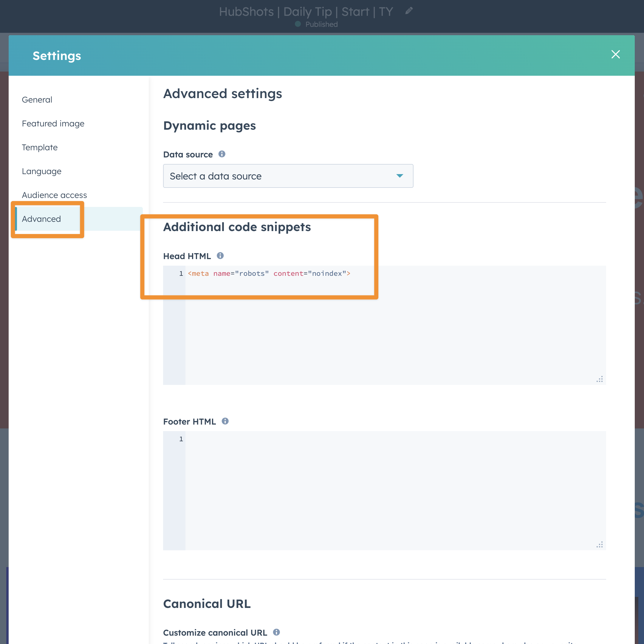644x644 pixels.
Task: Open Audience access settings
Action: pyautogui.click(x=54, y=195)
